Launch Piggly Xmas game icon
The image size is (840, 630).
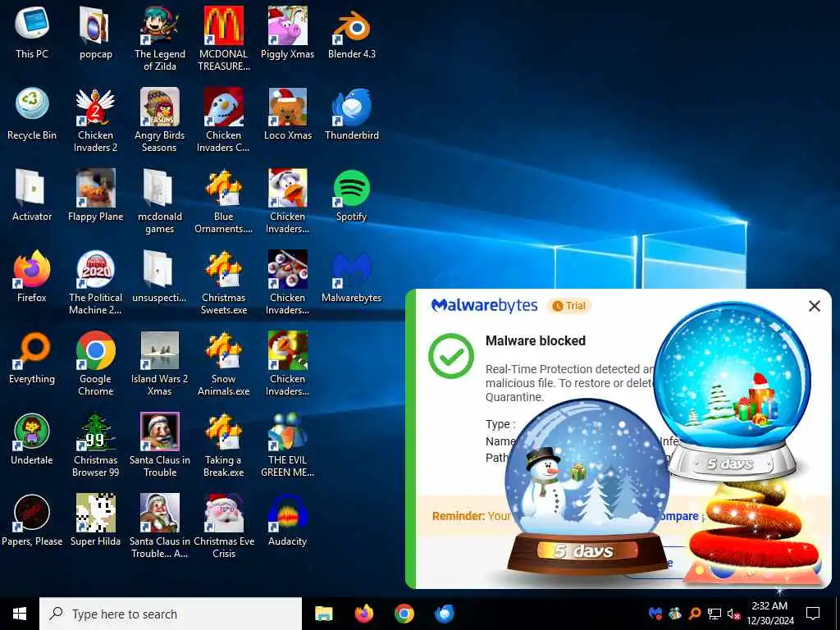coord(288,32)
